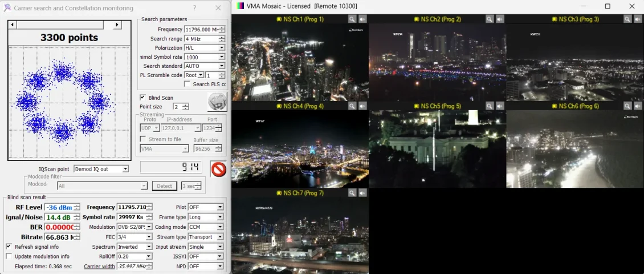Select the NS Ch7 (Prog 7) video thumbnail
The image size is (644, 274).
tap(300, 235)
